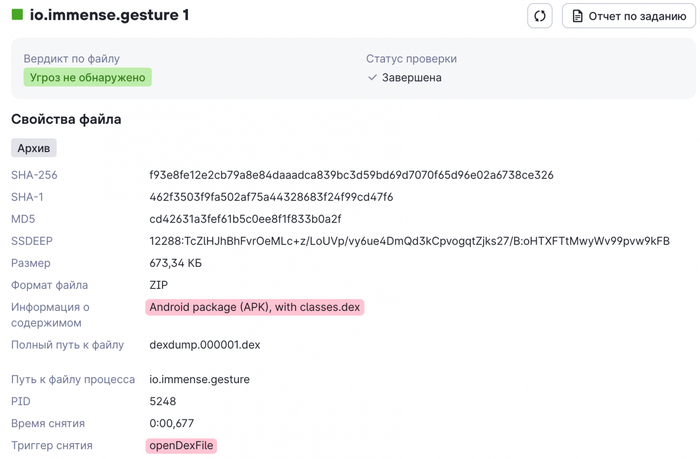The width and height of the screenshot is (700, 459).
Task: Click the io.immense.gesture 1 title
Action: [x=109, y=15]
